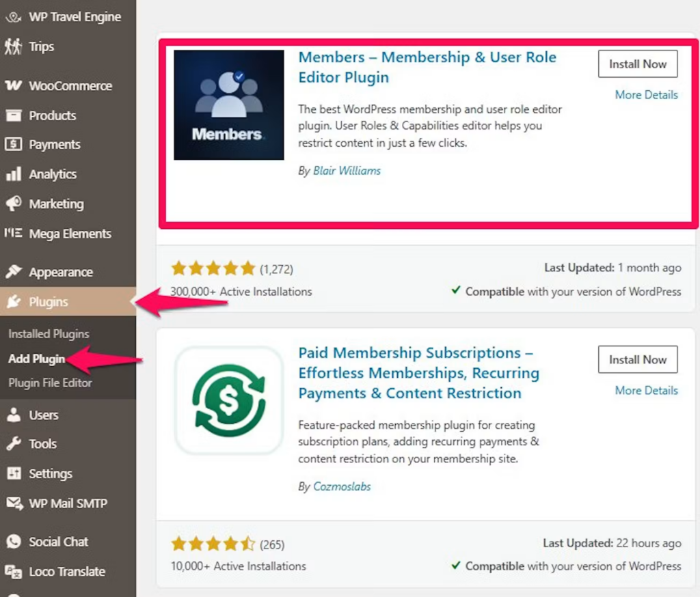Click the Products box icon

(x=14, y=115)
